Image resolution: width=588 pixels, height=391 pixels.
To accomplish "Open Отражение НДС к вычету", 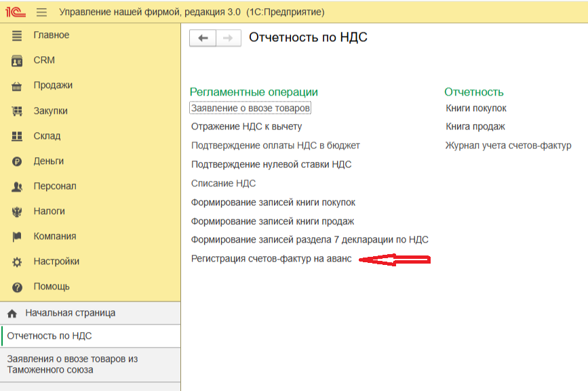I will coord(246,127).
